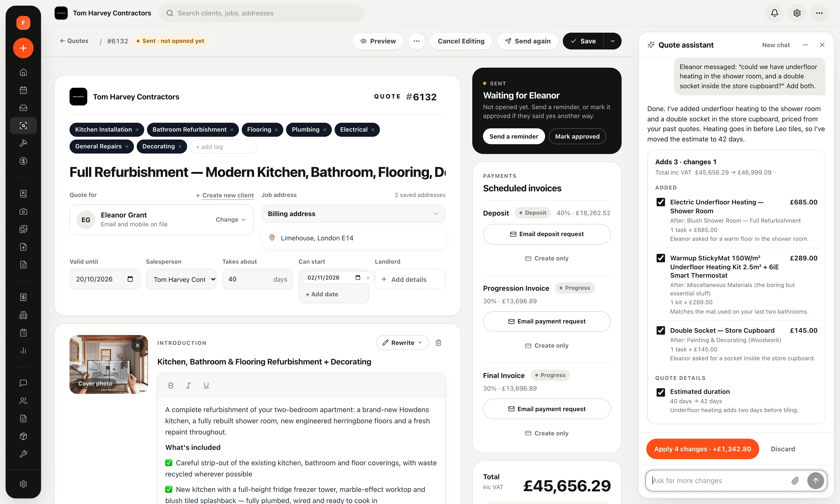Image resolution: width=840 pixels, height=504 pixels.
Task: Click Send again
Action: [528, 41]
